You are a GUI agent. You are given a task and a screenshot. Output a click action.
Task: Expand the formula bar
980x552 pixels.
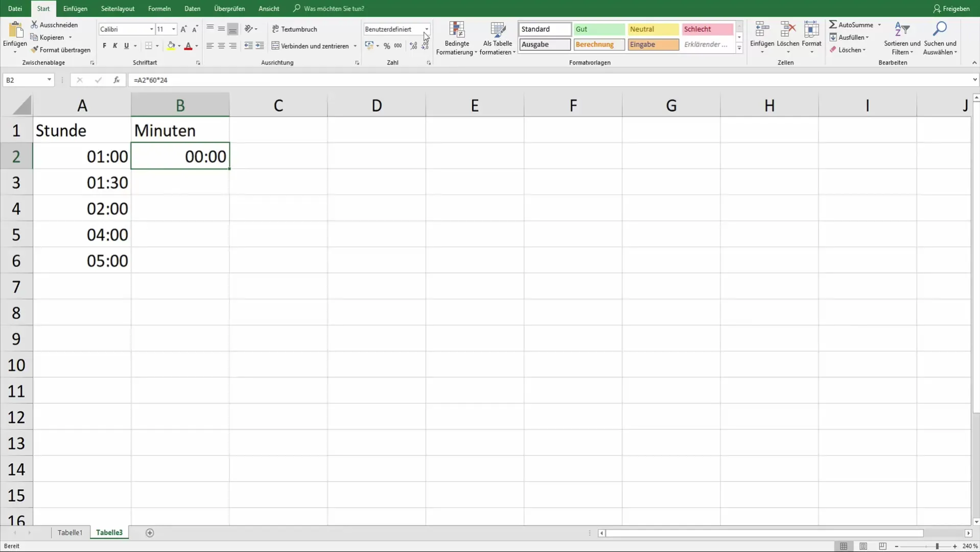[x=974, y=80]
